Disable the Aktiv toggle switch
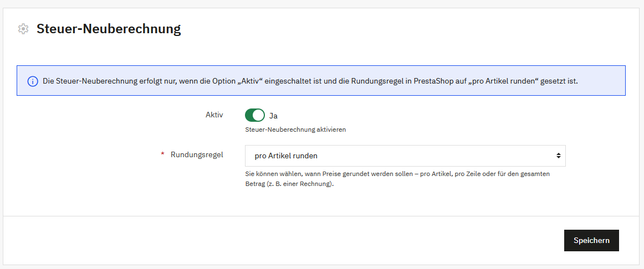 coord(254,115)
